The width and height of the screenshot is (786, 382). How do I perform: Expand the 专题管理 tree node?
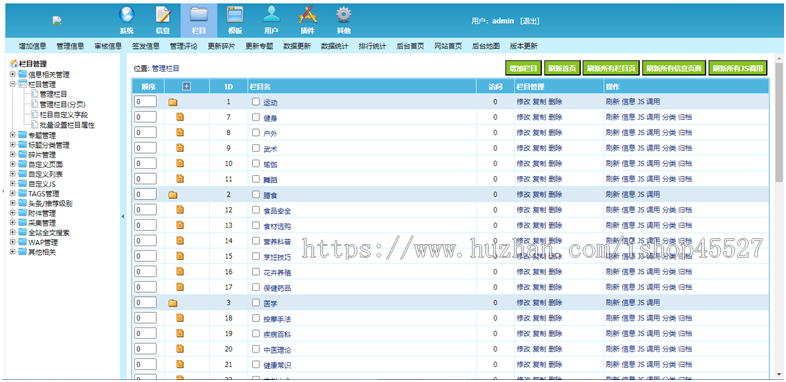tap(13, 135)
